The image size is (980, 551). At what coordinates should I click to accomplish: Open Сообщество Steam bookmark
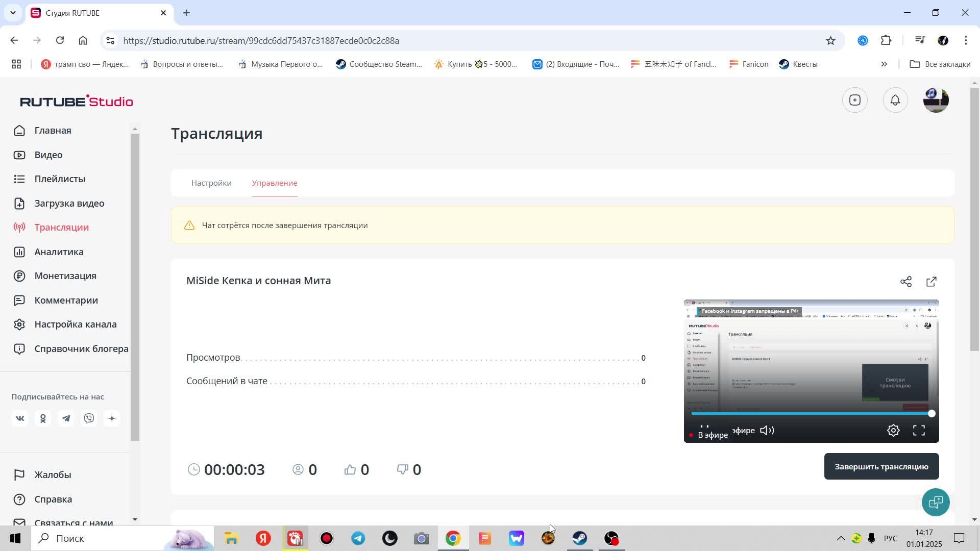click(x=379, y=64)
